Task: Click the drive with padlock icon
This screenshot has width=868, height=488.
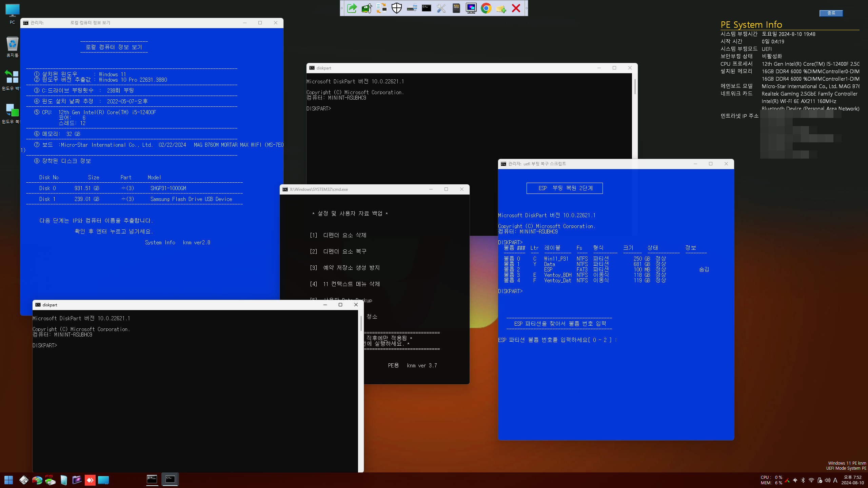Action: click(412, 8)
